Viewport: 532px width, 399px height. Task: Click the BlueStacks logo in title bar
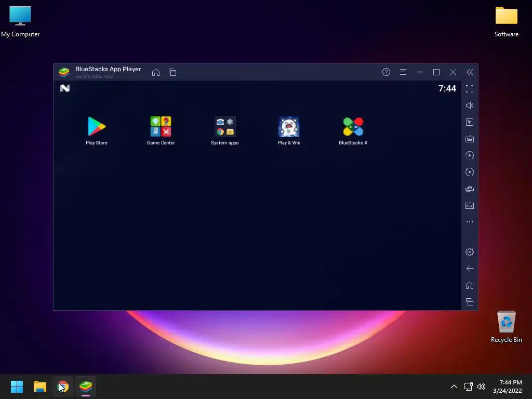(64, 72)
